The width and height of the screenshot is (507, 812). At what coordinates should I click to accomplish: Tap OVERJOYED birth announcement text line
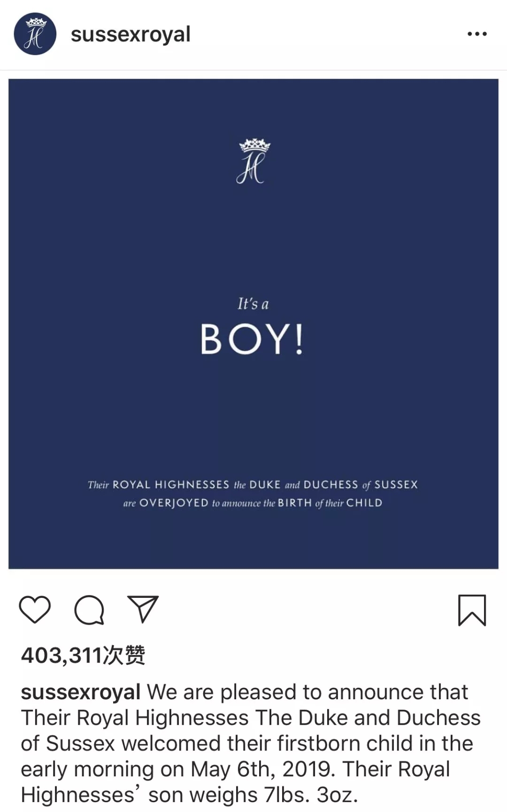253,503
